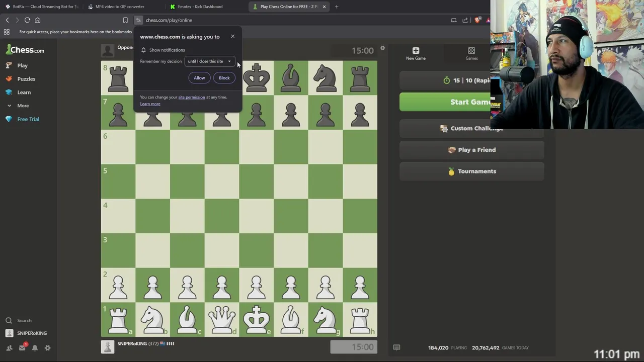
Task: Click the browser home icon
Action: [37, 20]
